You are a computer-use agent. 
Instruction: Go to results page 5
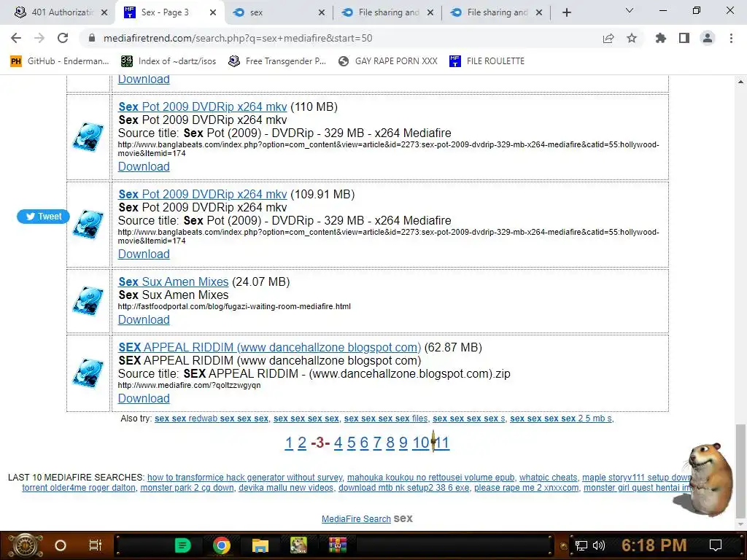(x=351, y=443)
